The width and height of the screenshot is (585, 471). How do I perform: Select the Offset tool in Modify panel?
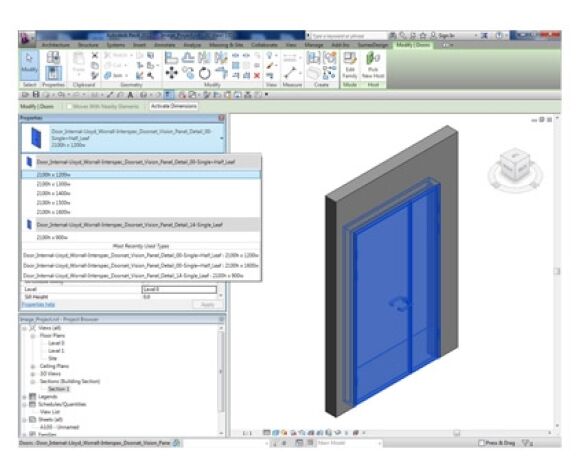(188, 57)
